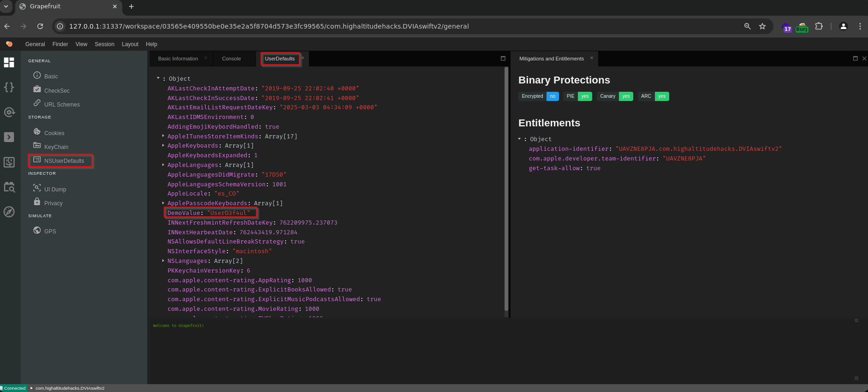Viewport: 868px width, 392px height.
Task: Go back to the previous page
Action: click(7, 26)
